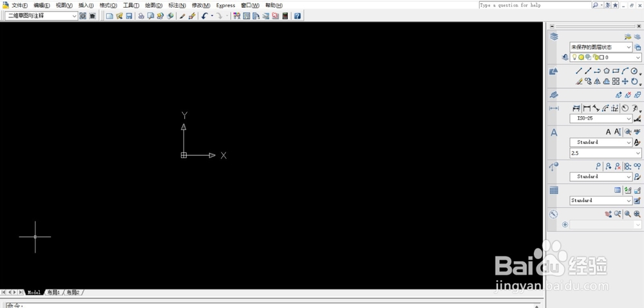Viewport: 644px width, 308px height.
Task: Expand the layer 0 dropdown list
Action: (638, 57)
